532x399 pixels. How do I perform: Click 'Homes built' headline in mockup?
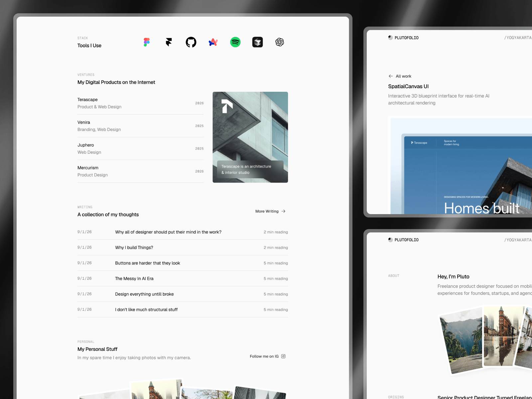point(481,208)
